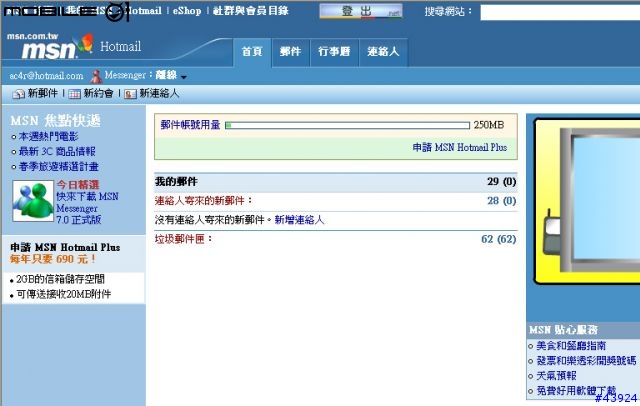Switch to the 首頁 tab
This screenshot has width=640, height=406.
[252, 52]
